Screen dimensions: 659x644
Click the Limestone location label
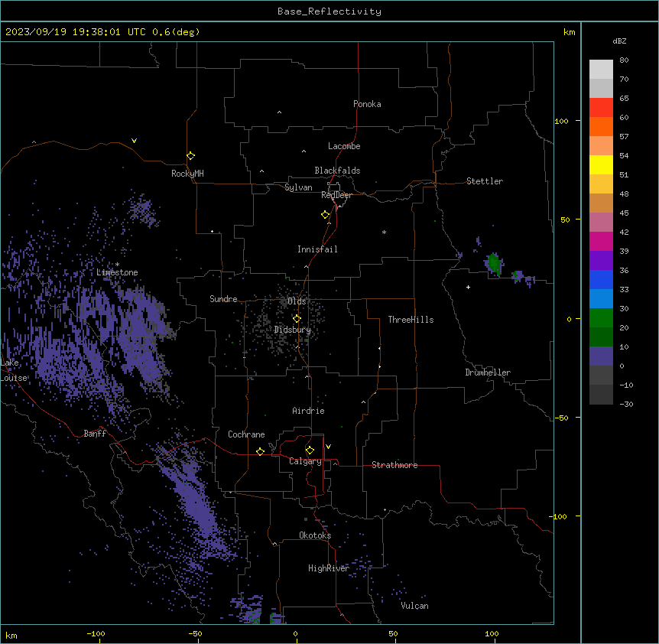[x=117, y=272]
